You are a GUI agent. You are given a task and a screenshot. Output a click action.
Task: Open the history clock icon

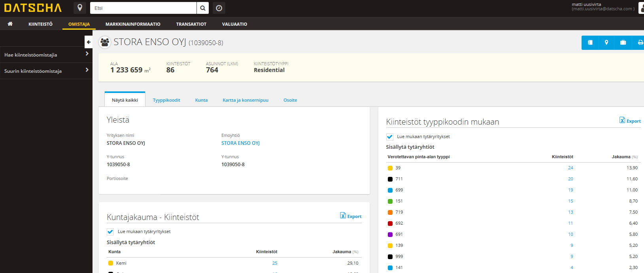(x=219, y=8)
